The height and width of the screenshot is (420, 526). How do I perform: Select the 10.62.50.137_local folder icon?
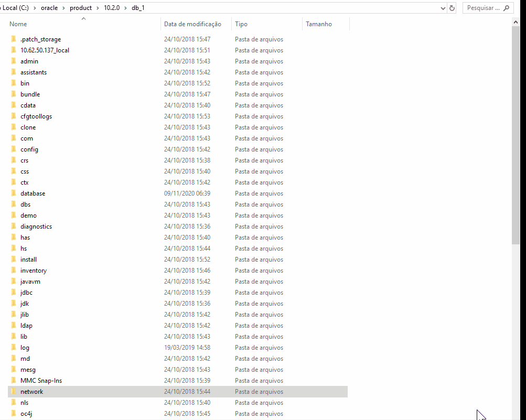click(14, 50)
